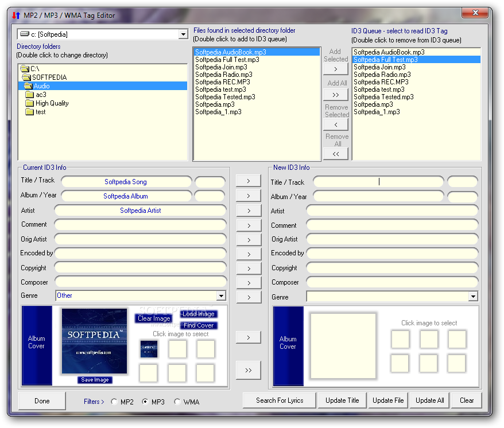The image size is (504, 428).
Task: Click the current Artist field showing Softpedia Artist
Action: 141,211
